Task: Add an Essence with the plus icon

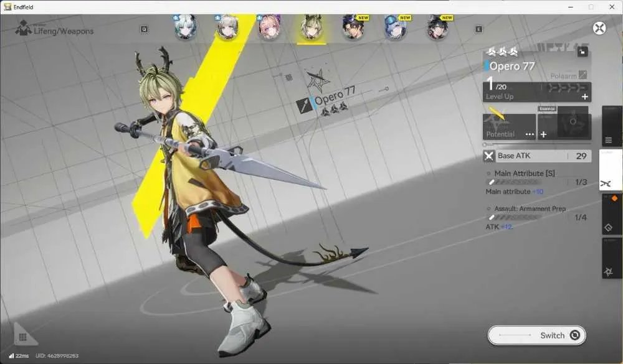Action: (543, 134)
